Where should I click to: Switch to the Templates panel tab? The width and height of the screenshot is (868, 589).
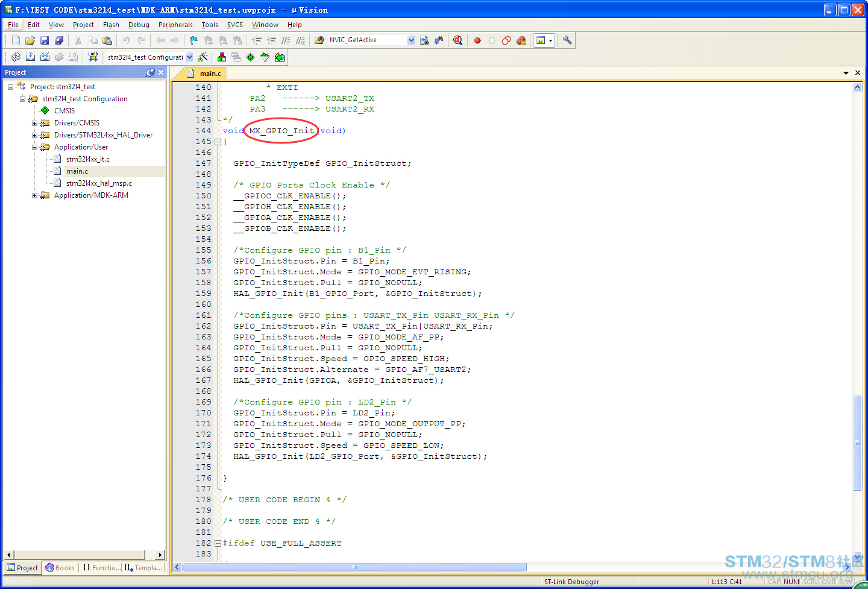[x=143, y=568]
